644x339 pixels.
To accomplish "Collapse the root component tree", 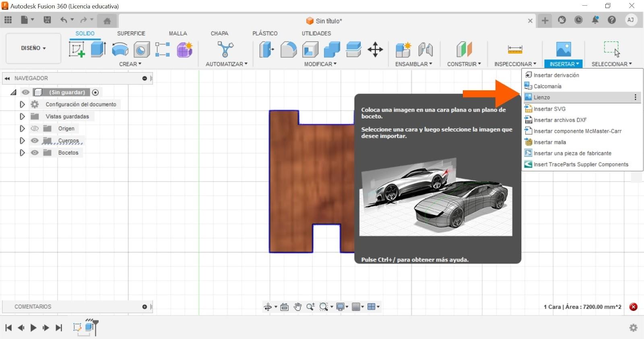I will (x=13, y=92).
